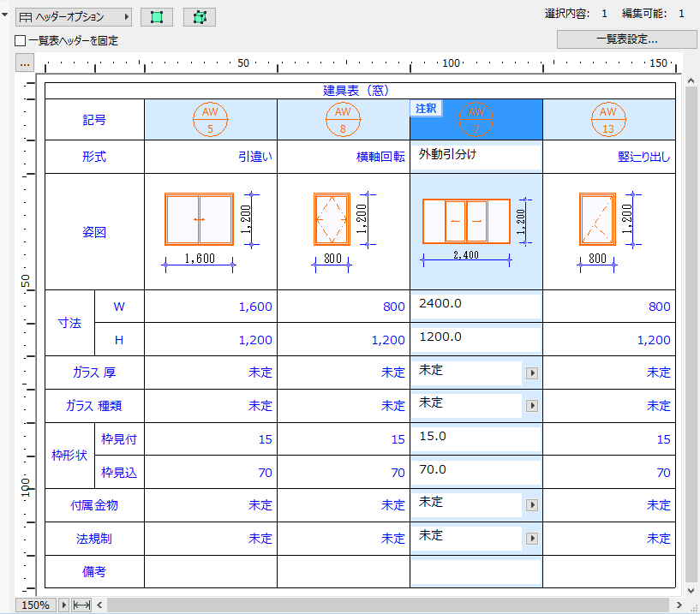The width and height of the screenshot is (700, 614).
Task: Click the AW 13 casement window drawing
Action: pyautogui.click(x=597, y=219)
